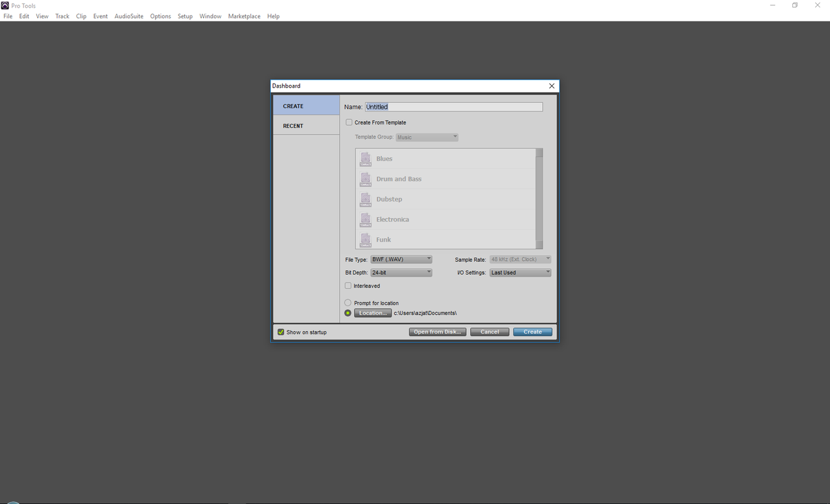830x504 pixels.
Task: Click the Cancel button
Action: 490,332
